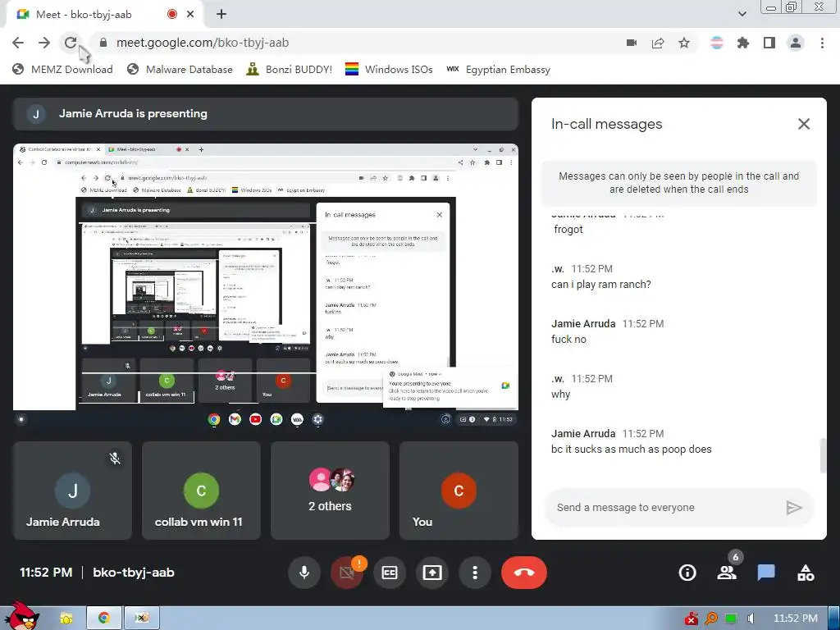Click the "why" chat message

tap(560, 395)
